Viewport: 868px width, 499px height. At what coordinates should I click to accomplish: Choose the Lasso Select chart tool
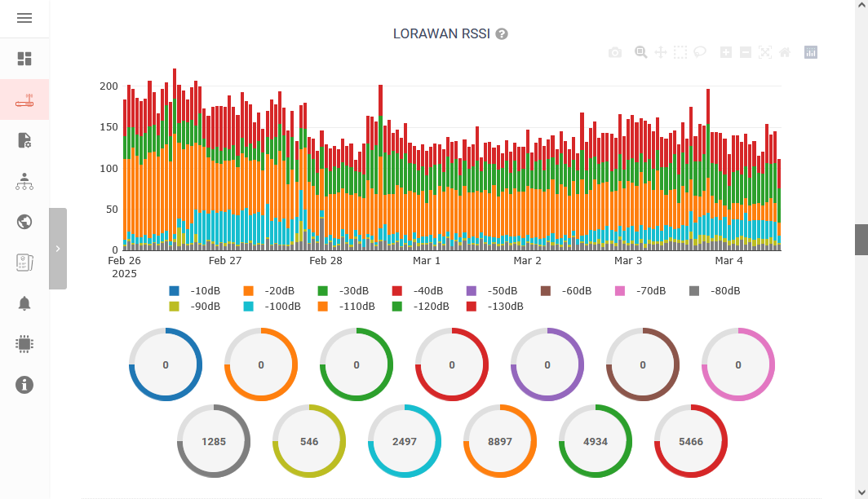point(700,53)
